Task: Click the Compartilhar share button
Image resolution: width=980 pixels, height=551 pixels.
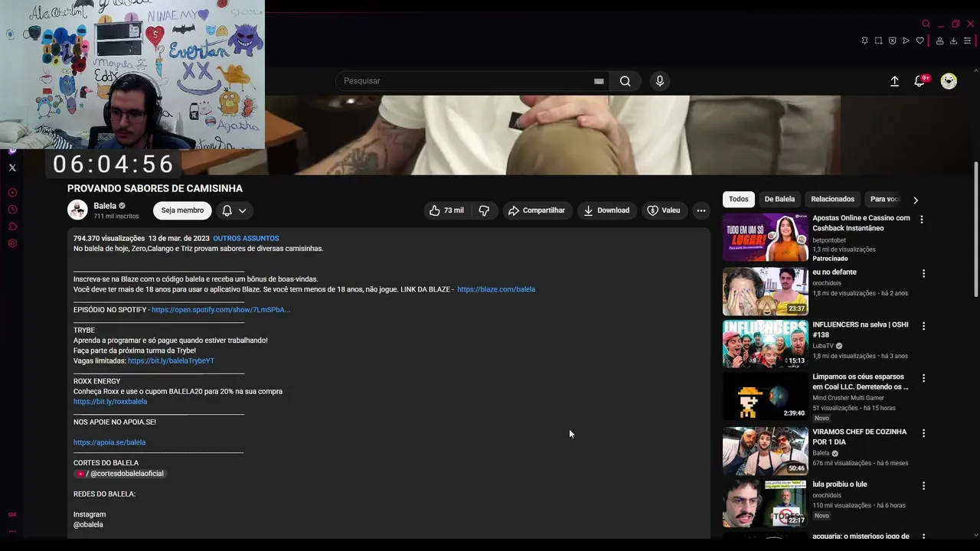Action: tap(536, 210)
